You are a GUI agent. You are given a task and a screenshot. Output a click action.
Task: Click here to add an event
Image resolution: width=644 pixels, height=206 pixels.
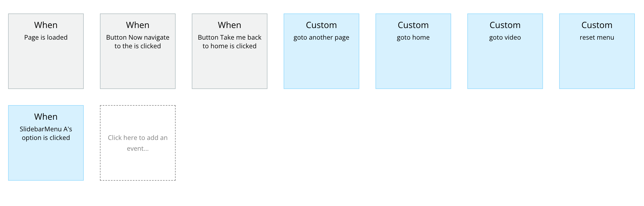tap(138, 143)
